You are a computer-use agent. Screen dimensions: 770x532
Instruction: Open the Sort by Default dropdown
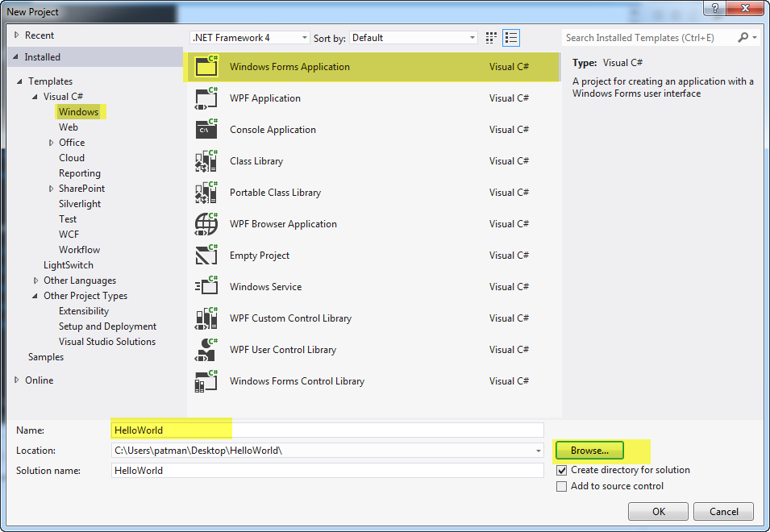(x=414, y=38)
